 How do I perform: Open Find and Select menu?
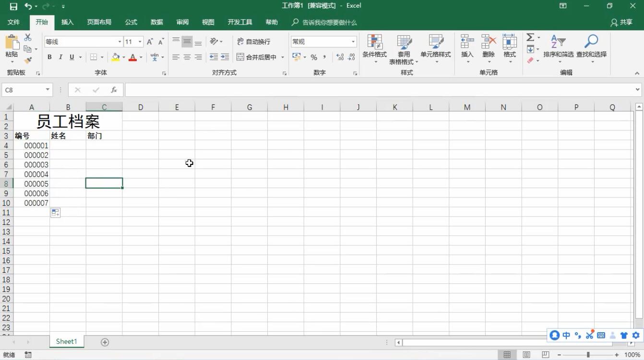tap(591, 48)
